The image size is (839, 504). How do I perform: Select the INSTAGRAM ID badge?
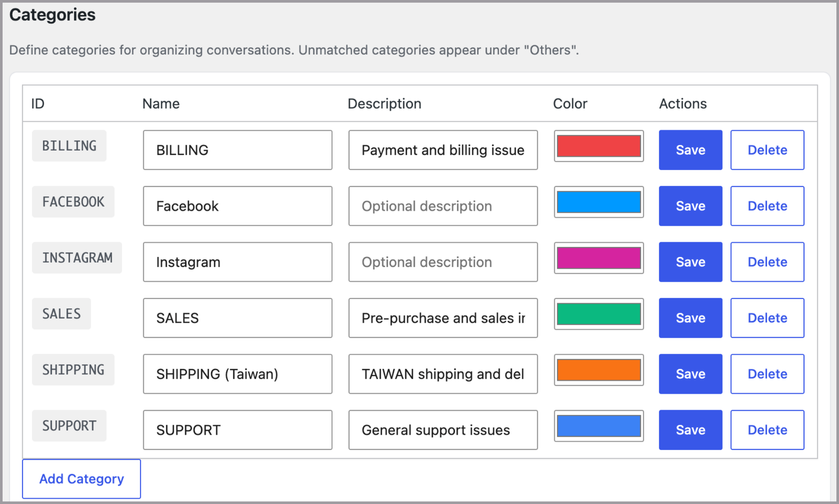coord(77,258)
